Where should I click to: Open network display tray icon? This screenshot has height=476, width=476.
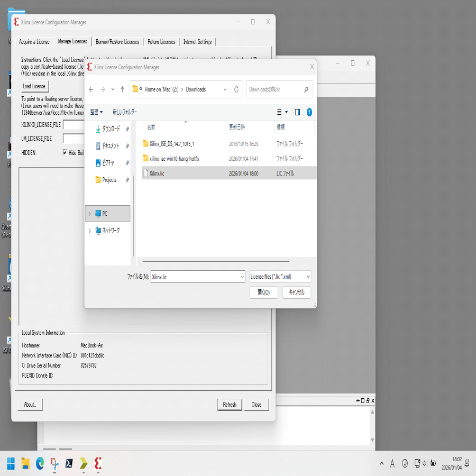click(x=417, y=463)
